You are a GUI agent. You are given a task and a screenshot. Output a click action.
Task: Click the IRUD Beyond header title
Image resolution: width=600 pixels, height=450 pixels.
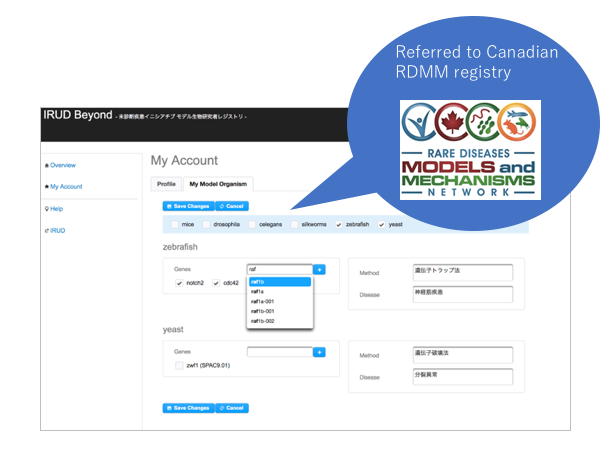coord(78,115)
